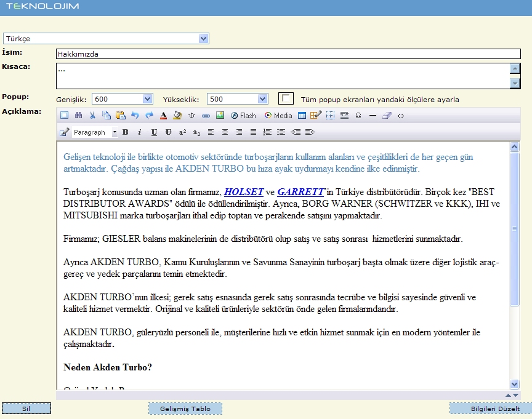This screenshot has width=532, height=419.
Task: Expand the Yükseklik height dropdown
Action: pyautogui.click(x=238, y=99)
